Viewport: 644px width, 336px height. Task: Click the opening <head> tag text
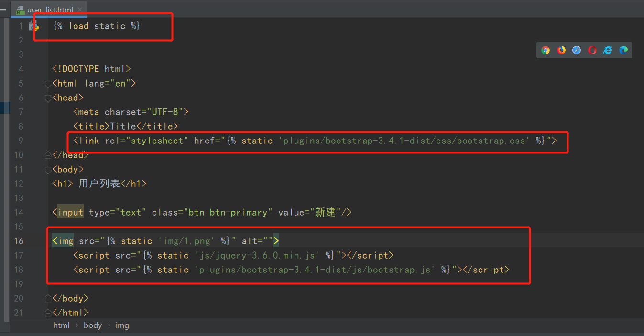click(68, 98)
